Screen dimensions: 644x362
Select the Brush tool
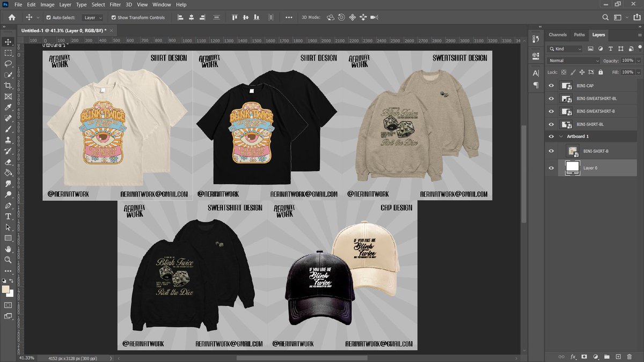tap(8, 129)
